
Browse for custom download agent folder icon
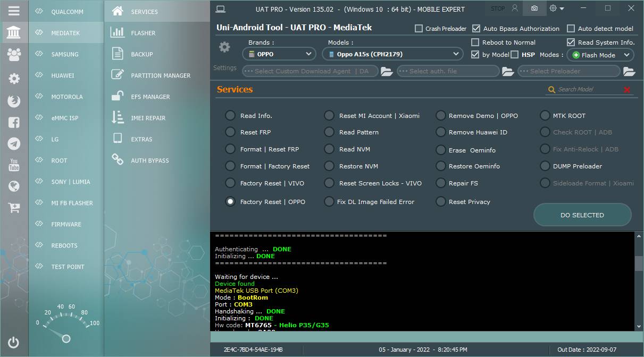[x=387, y=71]
